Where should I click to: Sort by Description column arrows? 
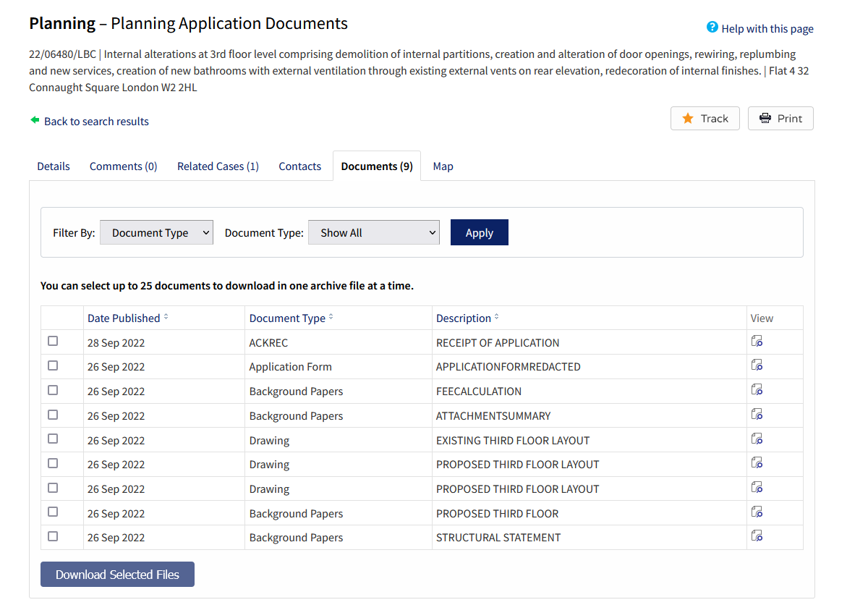coord(496,318)
